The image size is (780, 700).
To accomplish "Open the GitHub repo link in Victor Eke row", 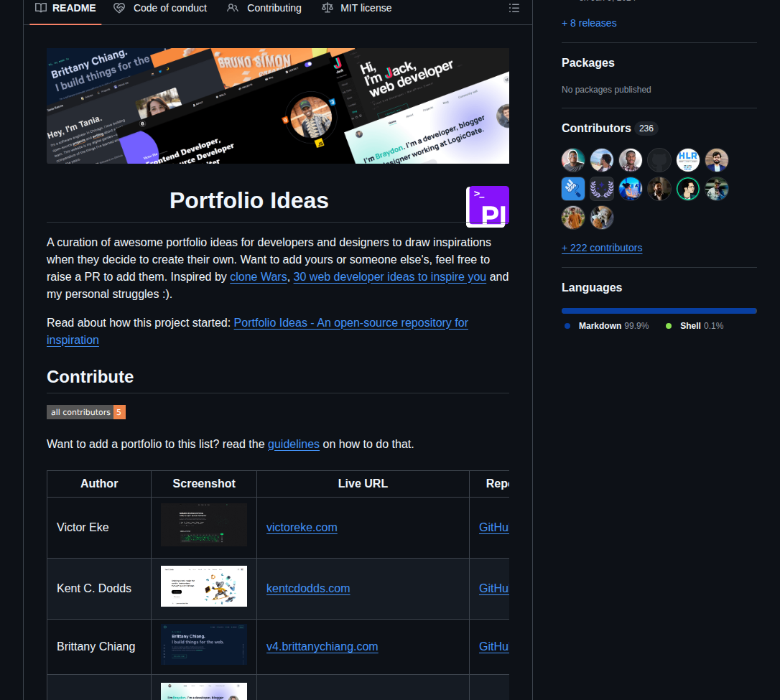I will pyautogui.click(x=493, y=528).
